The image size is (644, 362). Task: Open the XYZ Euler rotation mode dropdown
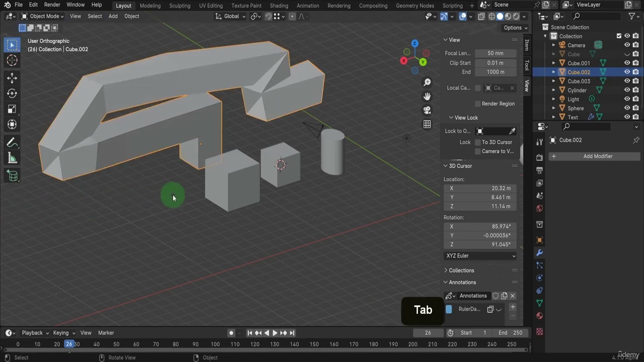(480, 256)
